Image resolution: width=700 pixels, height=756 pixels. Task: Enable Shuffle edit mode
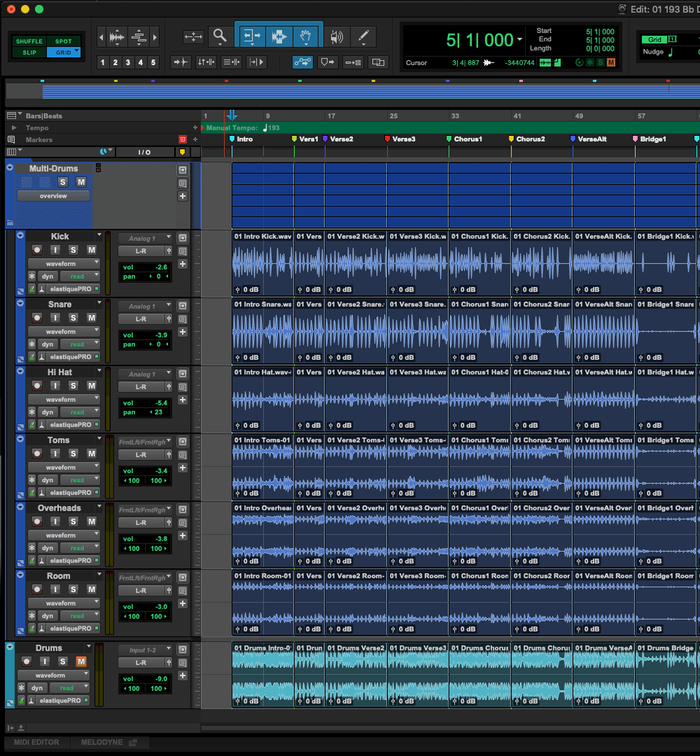(x=29, y=41)
